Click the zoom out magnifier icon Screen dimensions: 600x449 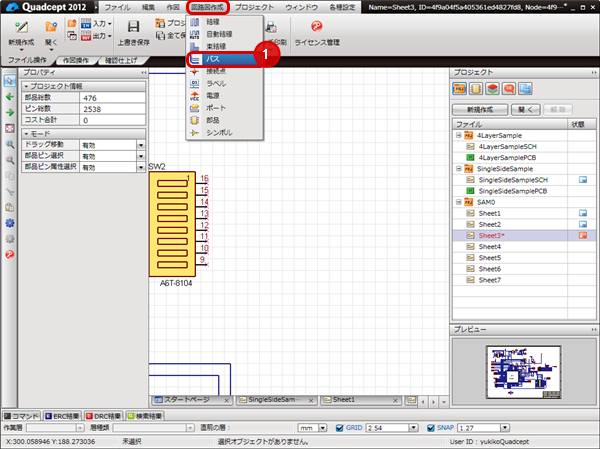tap(10, 160)
